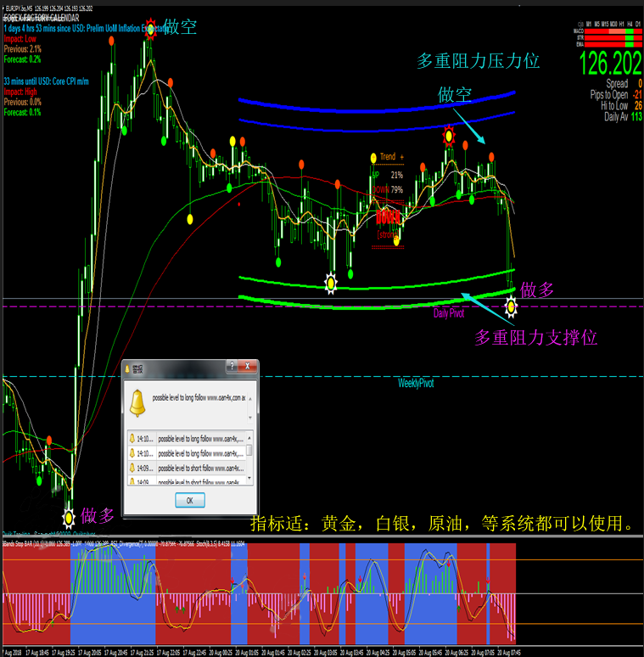Click the WeeklyPivot line label
644x657 pixels.
416,383
